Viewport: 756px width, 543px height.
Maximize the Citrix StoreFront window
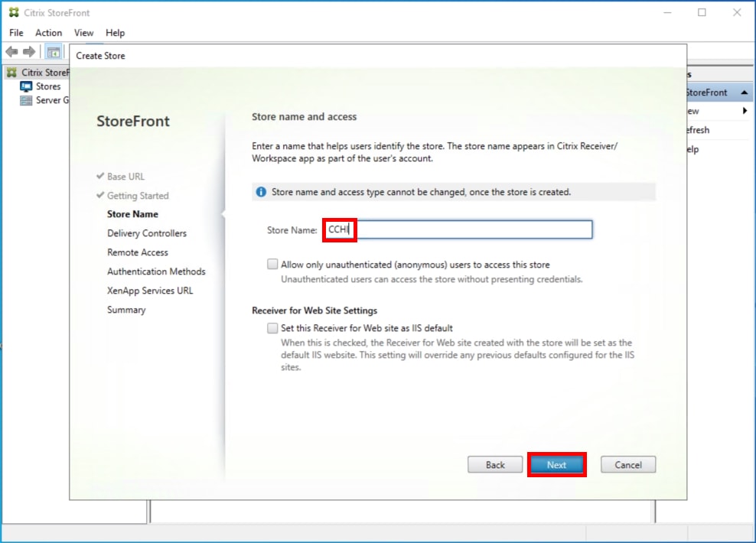click(702, 12)
